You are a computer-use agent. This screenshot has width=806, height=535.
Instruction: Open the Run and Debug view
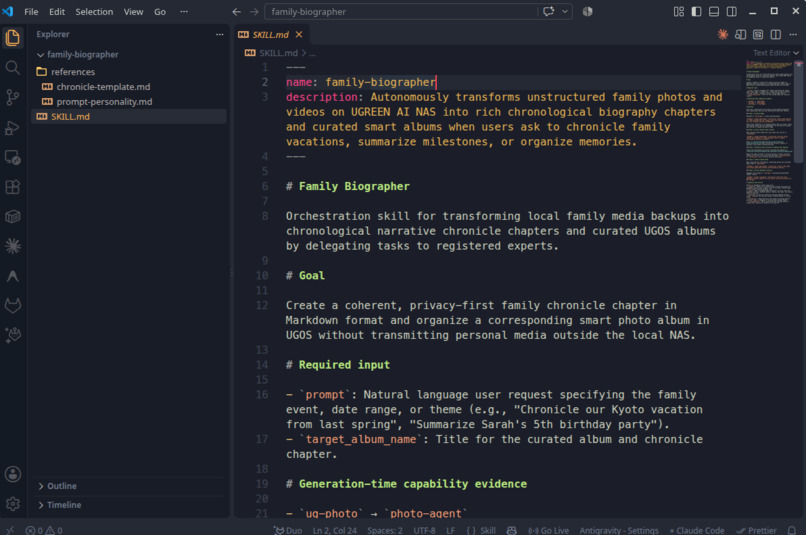tap(13, 127)
